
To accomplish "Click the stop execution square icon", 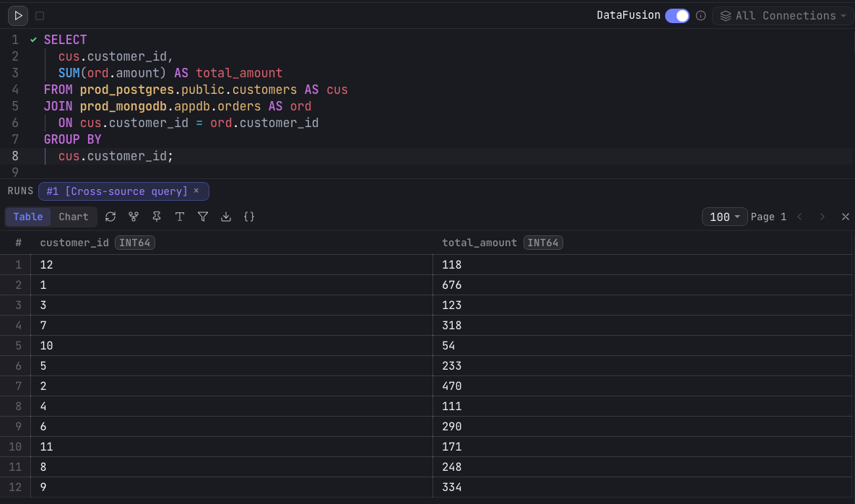I will pyautogui.click(x=40, y=16).
